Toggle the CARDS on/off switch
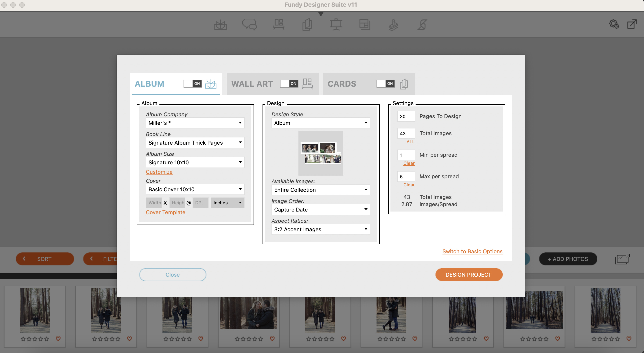 (x=386, y=84)
